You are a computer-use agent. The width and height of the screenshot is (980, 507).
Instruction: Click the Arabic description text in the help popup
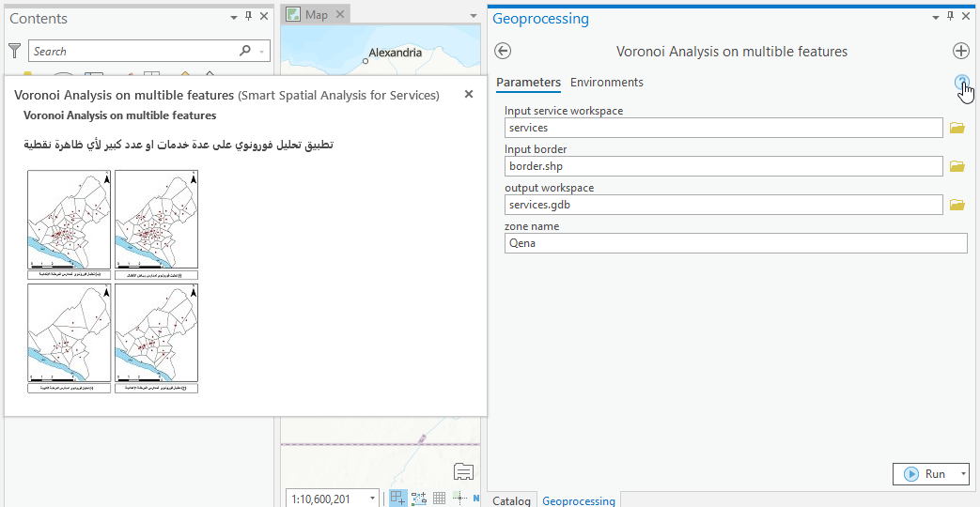coord(179,145)
